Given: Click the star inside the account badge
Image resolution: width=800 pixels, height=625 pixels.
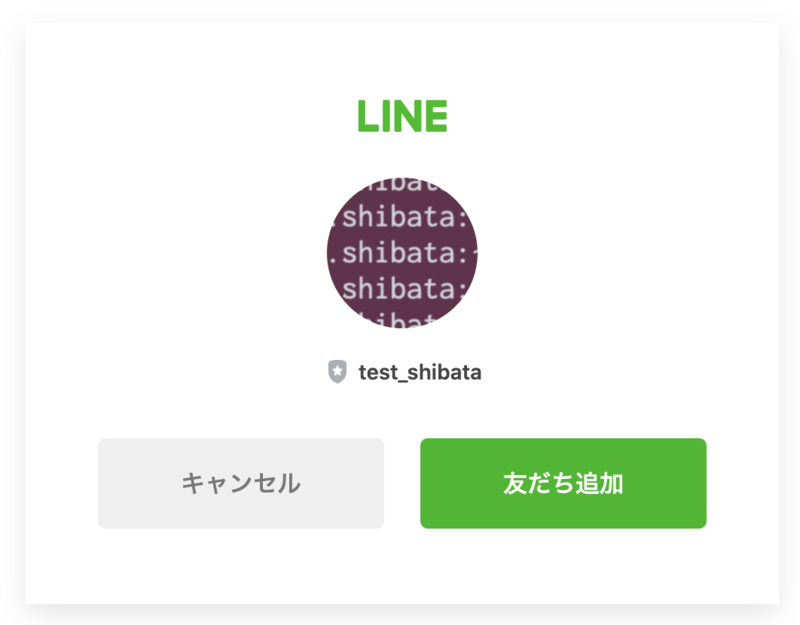Looking at the screenshot, I should tap(339, 369).
